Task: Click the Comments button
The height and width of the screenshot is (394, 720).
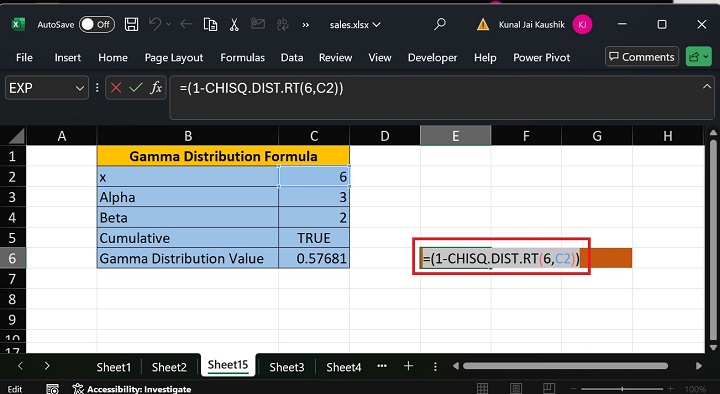Action: click(642, 56)
